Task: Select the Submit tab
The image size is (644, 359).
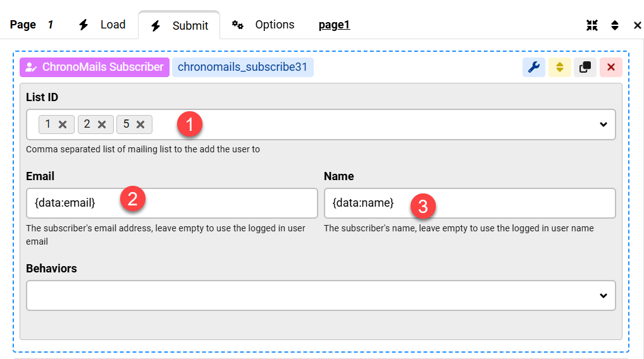Action: 180,25
